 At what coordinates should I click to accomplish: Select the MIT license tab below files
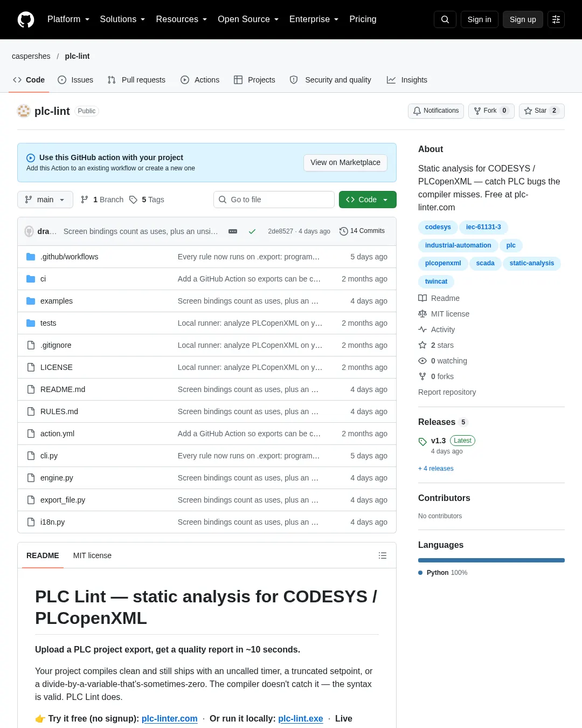click(92, 555)
